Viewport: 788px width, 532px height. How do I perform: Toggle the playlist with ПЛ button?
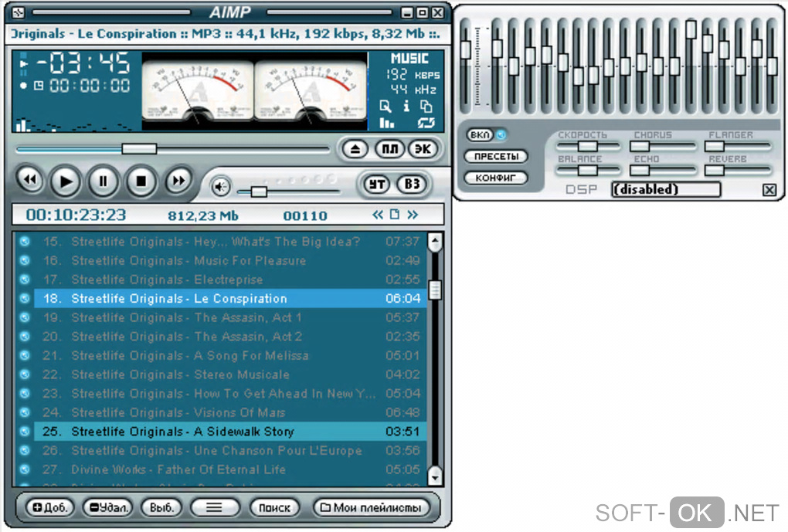point(390,149)
